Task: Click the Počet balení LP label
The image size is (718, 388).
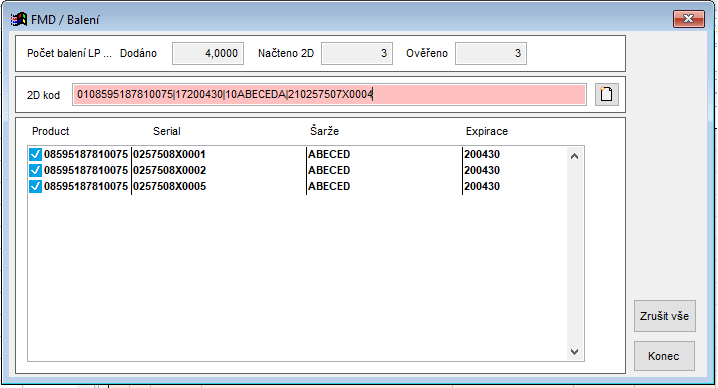Action: 69,53
